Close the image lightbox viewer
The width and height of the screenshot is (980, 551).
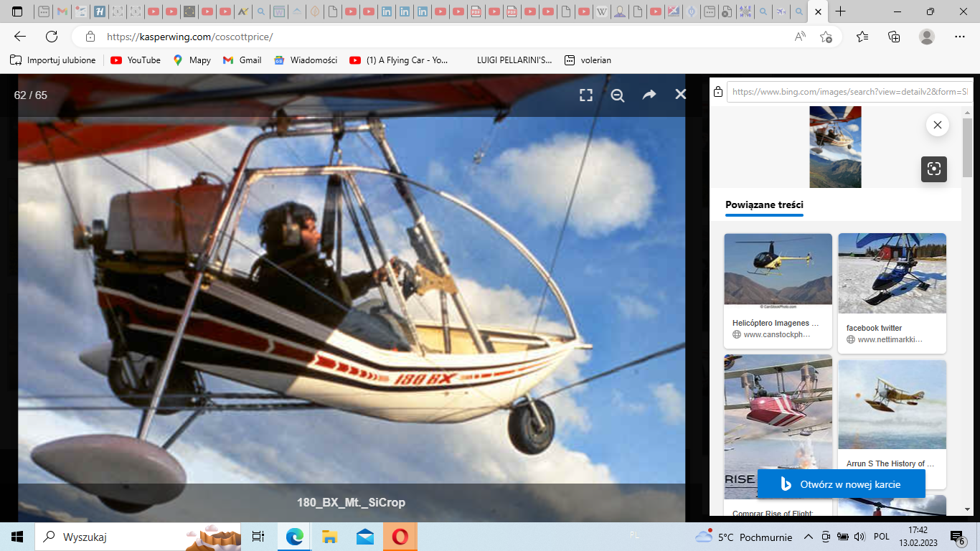(x=680, y=94)
